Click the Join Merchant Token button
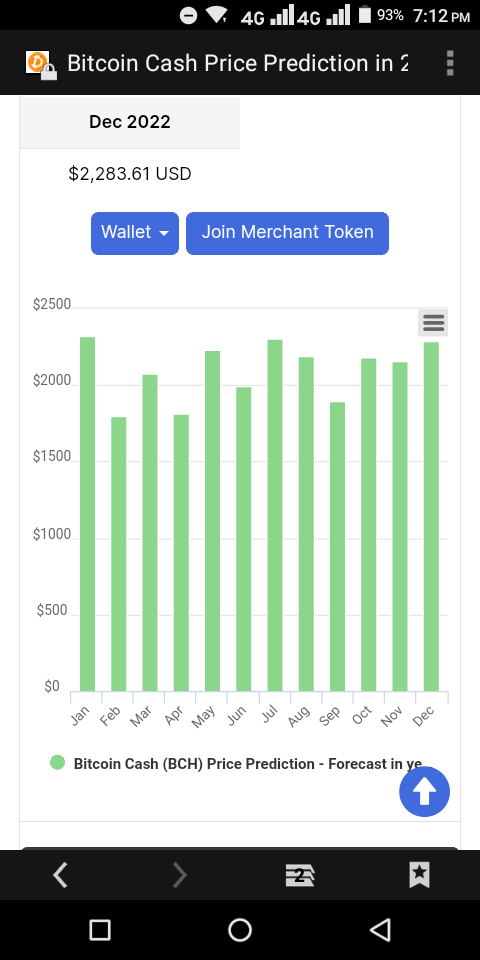The image size is (480, 960). click(287, 233)
